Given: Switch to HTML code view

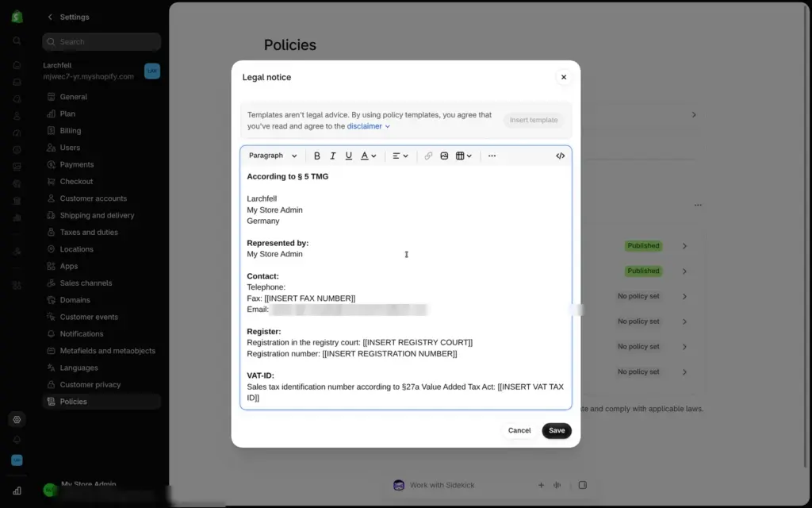Looking at the screenshot, I should (x=561, y=156).
